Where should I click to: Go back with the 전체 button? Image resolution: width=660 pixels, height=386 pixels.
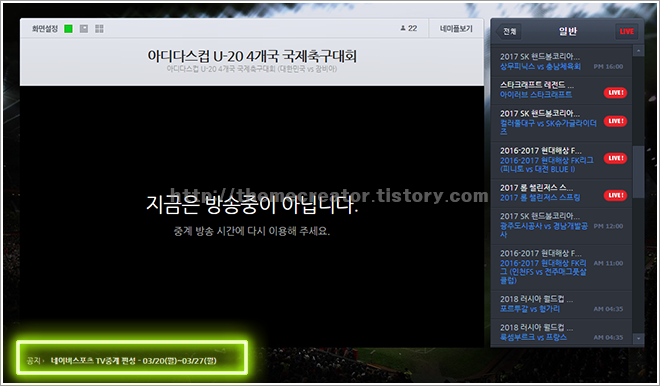pos(509,32)
